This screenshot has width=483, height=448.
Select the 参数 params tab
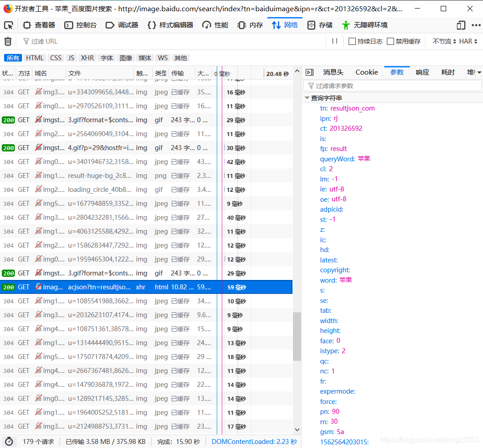[x=397, y=72]
